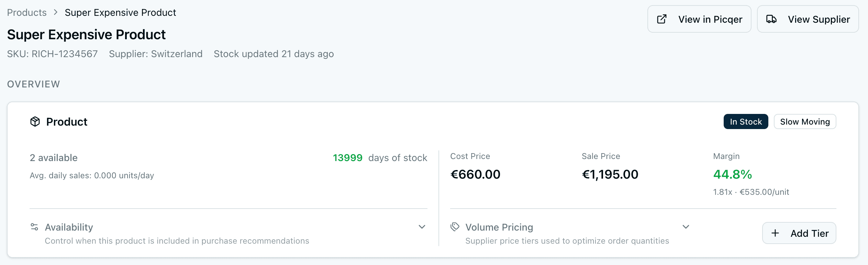Click the breadcrumb chevron after Products
868x265 pixels.
[55, 12]
